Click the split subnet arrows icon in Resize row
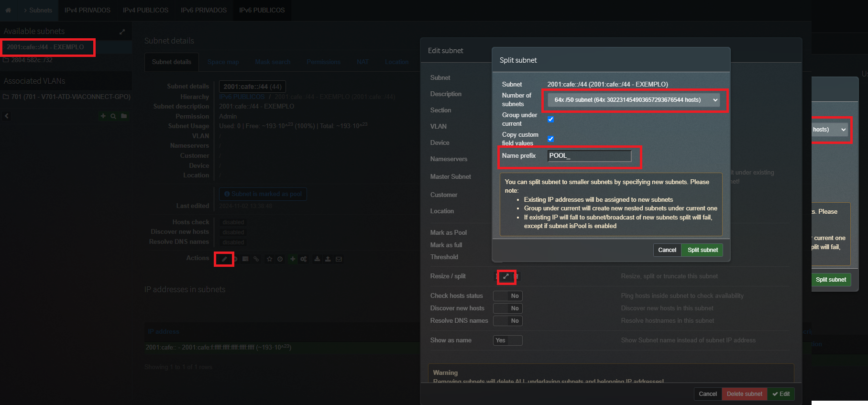Screen dimensions: 868x405 pos(506,276)
